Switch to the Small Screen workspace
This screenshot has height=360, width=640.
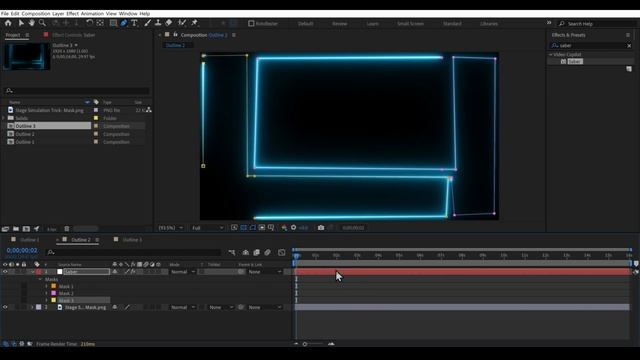[x=410, y=24]
